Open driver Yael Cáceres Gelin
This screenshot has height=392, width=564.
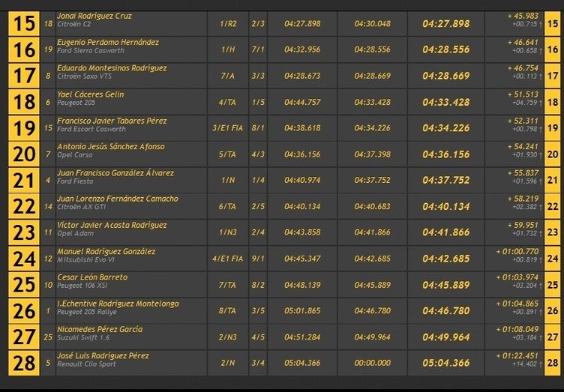tap(91, 94)
